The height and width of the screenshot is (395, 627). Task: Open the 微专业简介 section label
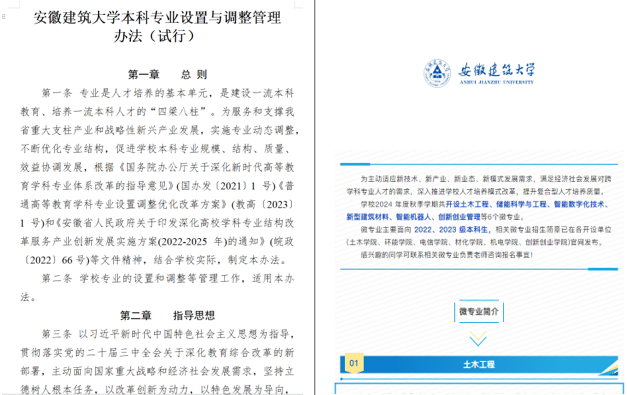479,311
